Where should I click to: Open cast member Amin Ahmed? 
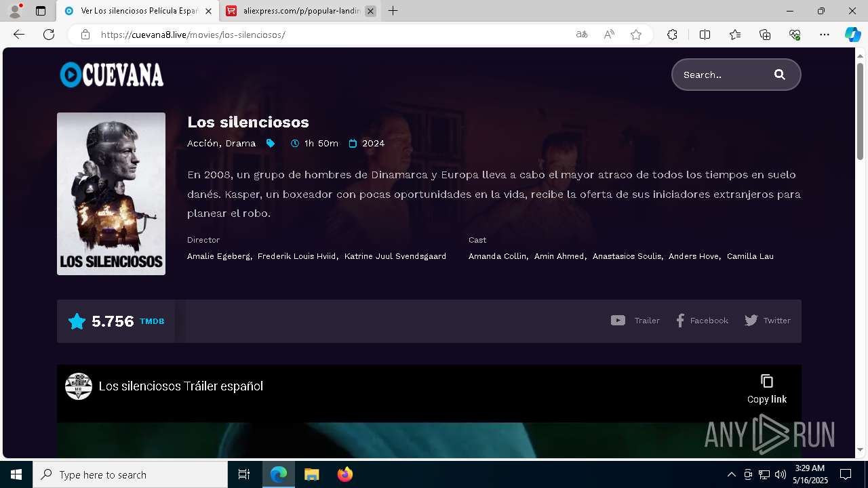[x=559, y=256]
